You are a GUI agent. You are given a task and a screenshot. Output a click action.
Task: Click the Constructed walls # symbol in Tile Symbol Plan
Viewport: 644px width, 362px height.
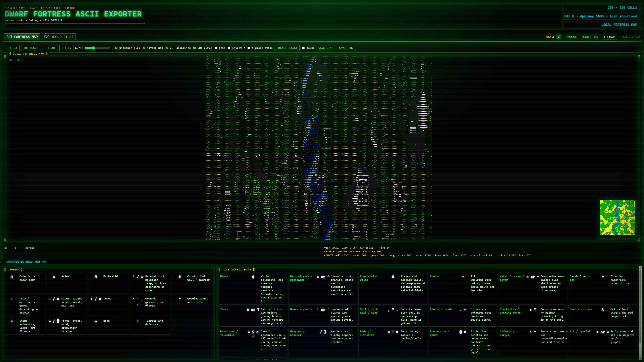393,277
